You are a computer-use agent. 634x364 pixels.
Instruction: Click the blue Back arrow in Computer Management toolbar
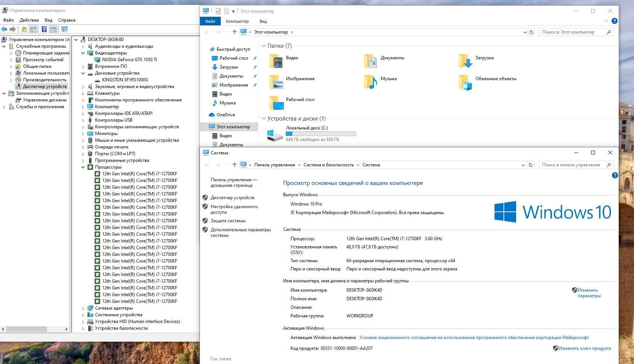pyautogui.click(x=4, y=29)
